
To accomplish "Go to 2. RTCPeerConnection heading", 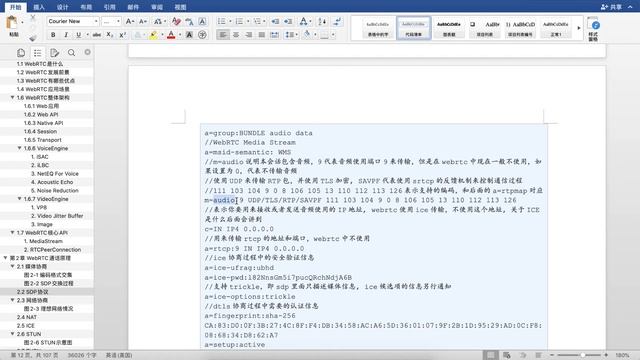I will coord(52,249).
